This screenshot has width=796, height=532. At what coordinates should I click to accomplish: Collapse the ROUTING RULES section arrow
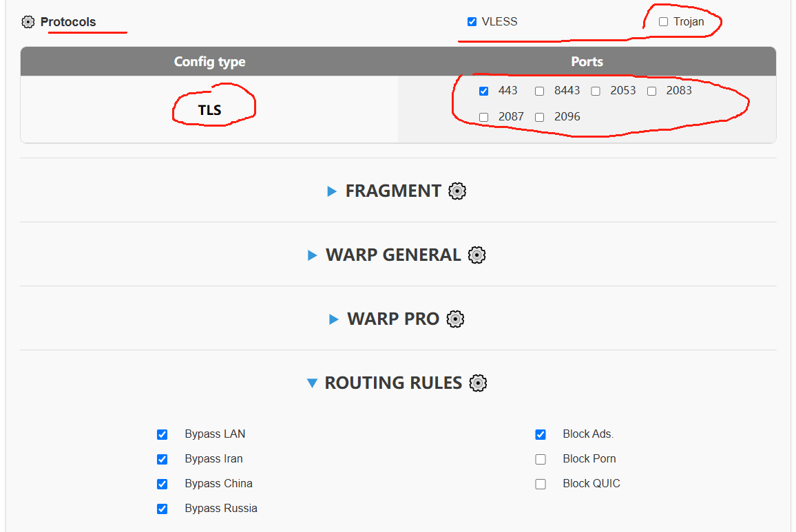click(312, 383)
